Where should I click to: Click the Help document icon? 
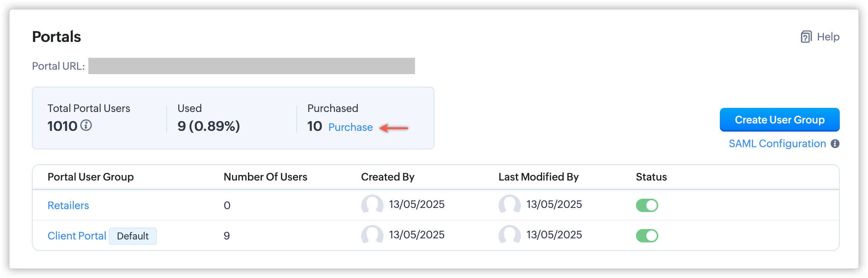click(806, 37)
